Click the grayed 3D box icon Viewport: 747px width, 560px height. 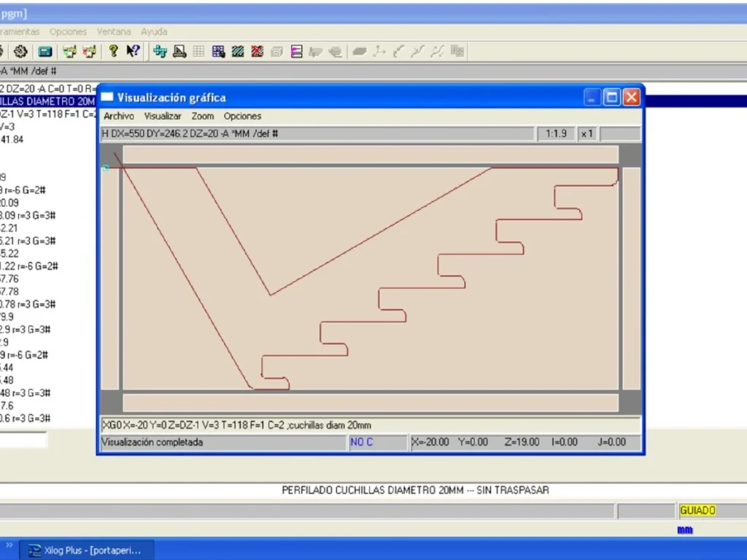point(276,52)
